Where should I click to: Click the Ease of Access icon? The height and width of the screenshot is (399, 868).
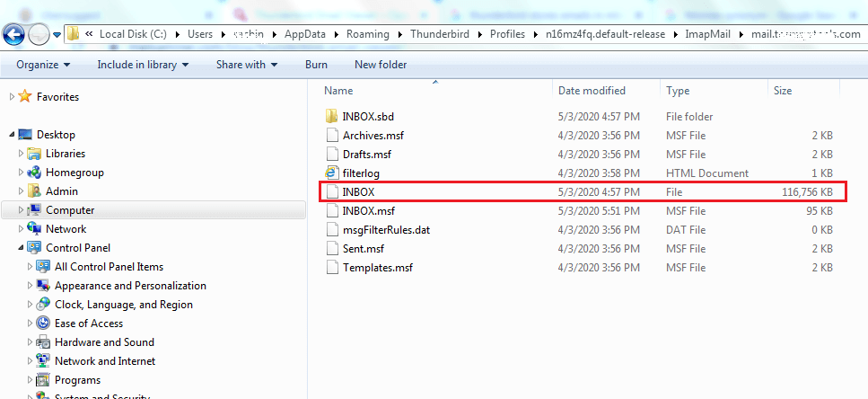tap(43, 324)
